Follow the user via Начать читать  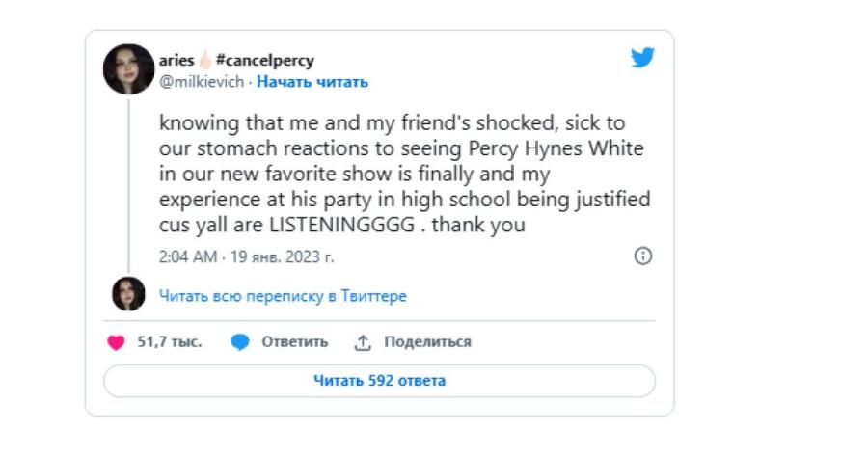(312, 82)
